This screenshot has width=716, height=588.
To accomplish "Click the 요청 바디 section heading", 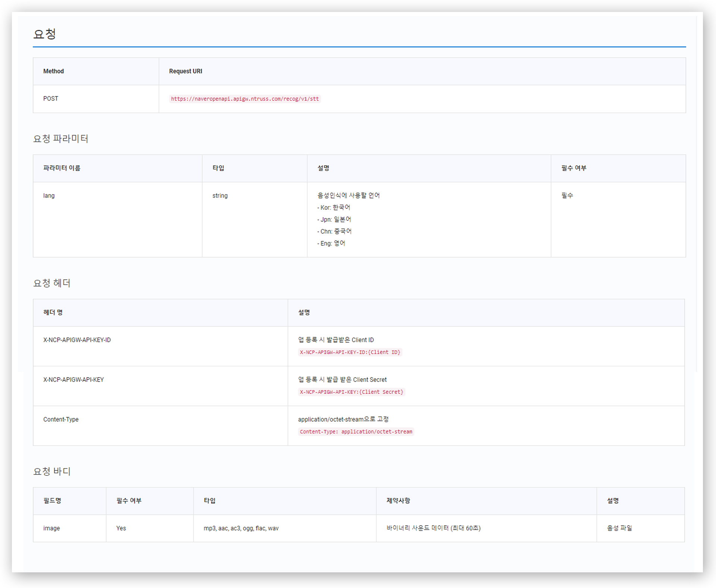I will [52, 471].
